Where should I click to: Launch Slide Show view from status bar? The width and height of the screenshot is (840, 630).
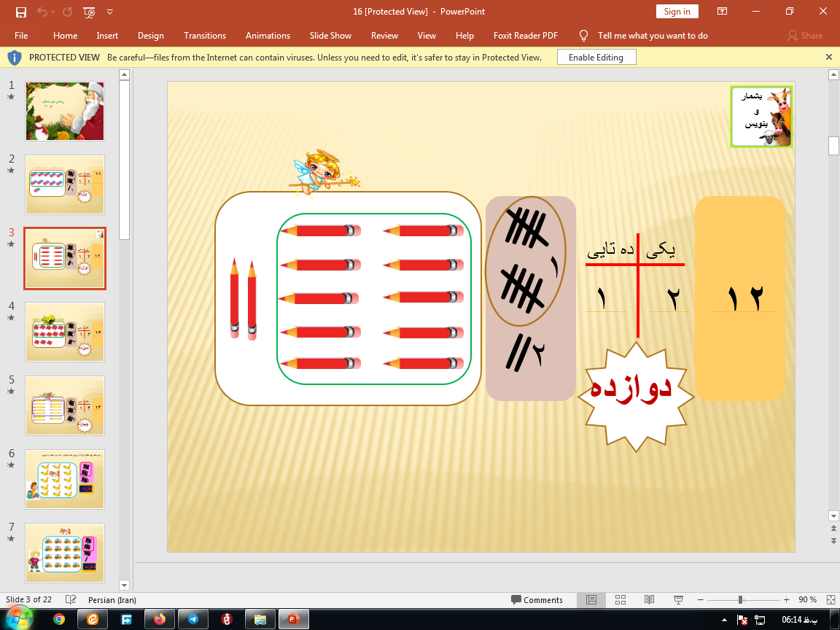pyautogui.click(x=677, y=599)
